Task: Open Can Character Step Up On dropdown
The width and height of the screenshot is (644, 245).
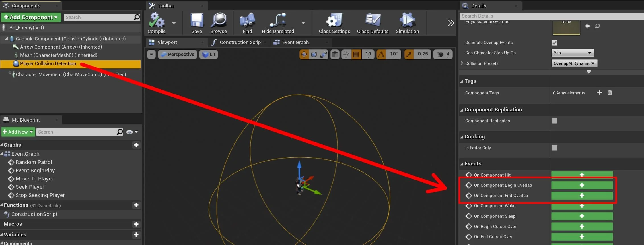Action: pyautogui.click(x=573, y=53)
